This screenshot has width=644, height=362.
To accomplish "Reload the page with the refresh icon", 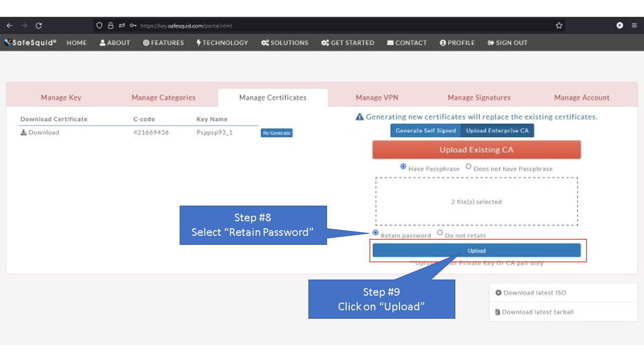I will pyautogui.click(x=39, y=25).
